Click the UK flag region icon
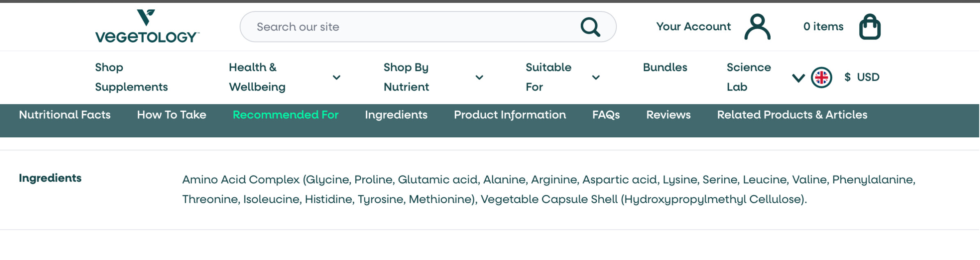 coord(821,78)
